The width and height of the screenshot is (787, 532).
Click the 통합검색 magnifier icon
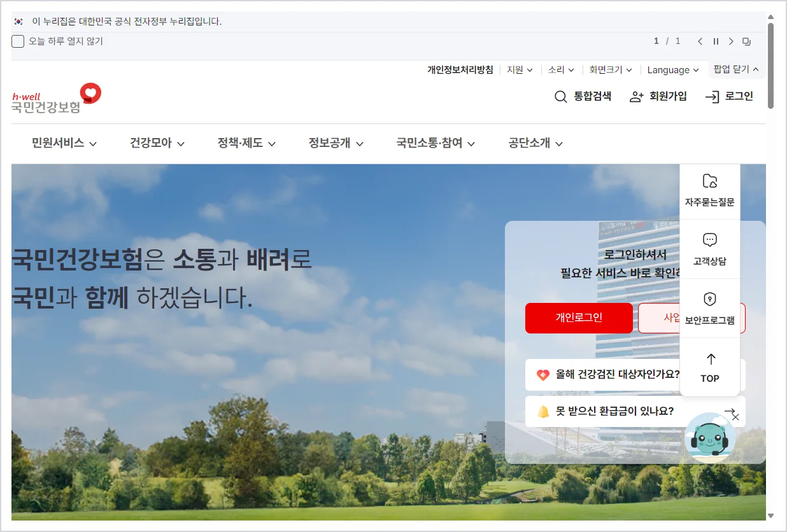[560, 97]
